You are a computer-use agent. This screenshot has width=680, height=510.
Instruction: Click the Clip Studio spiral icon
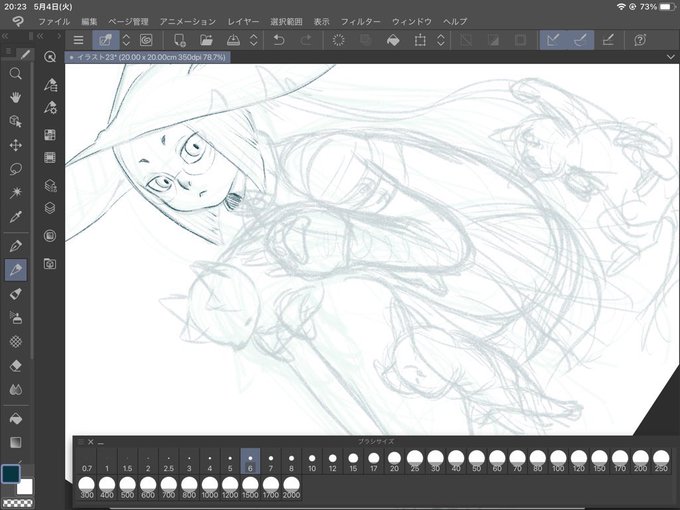(147, 40)
